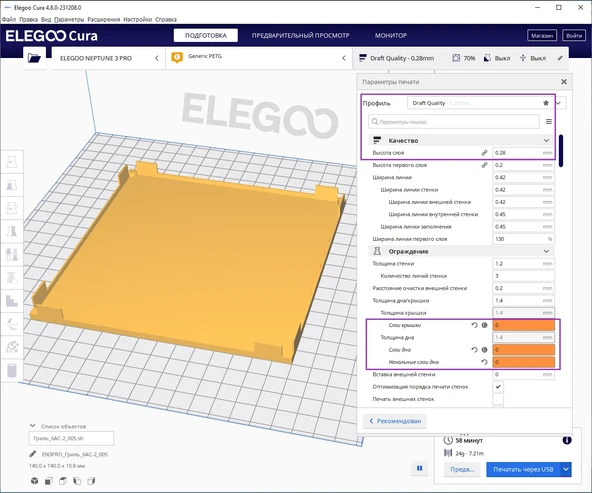Open dropdown arrow next to Print via USB
This screenshot has height=493, width=592.
(566, 469)
